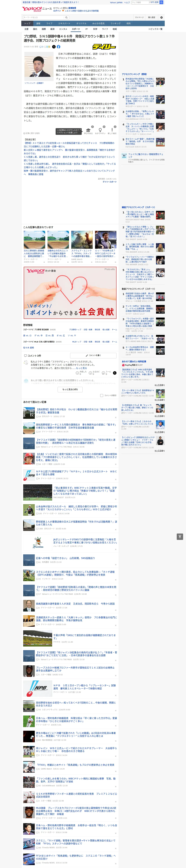
Task: Open the ネット募金 社会貢献 banner
Action: point(70,293)
